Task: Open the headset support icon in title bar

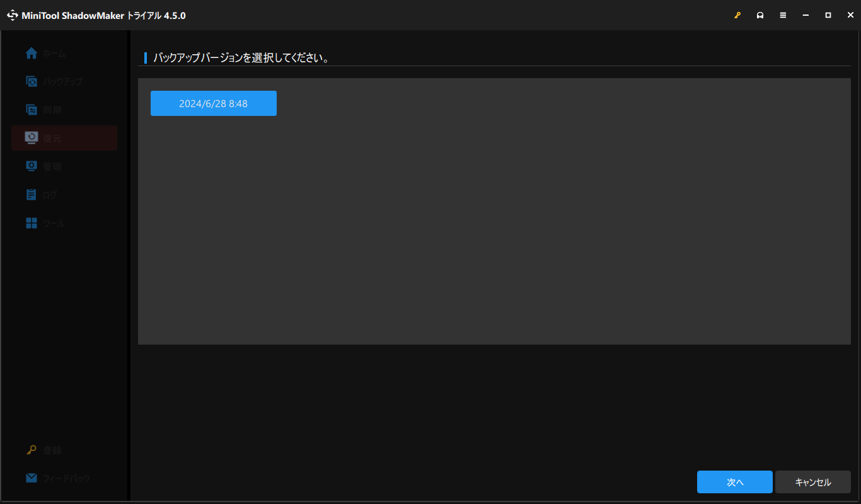Action: point(760,15)
